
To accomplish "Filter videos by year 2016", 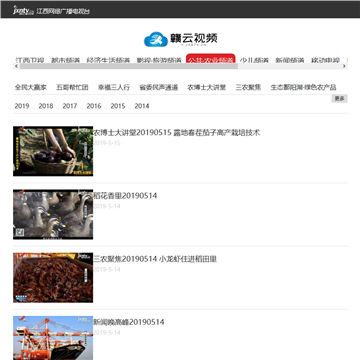I will tap(94, 106).
